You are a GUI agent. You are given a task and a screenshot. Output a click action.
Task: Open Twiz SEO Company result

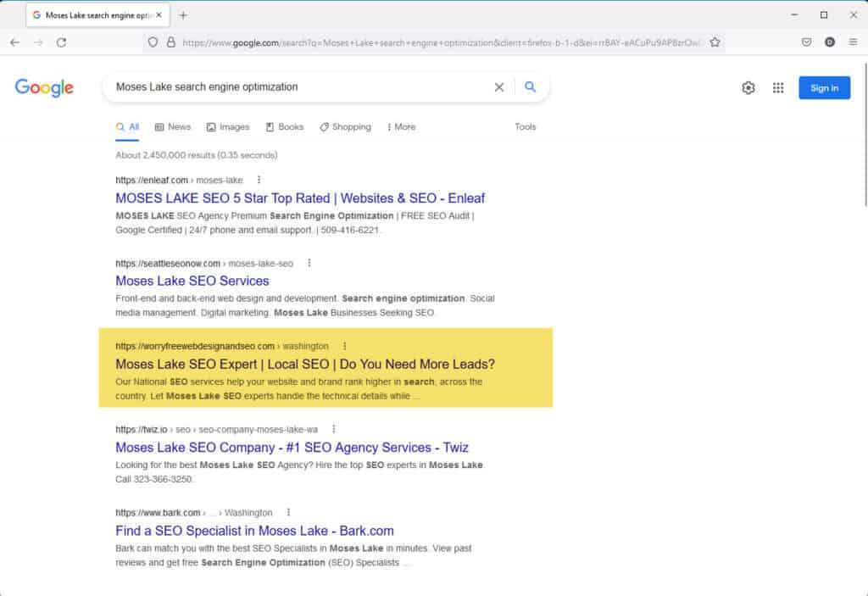(x=292, y=448)
